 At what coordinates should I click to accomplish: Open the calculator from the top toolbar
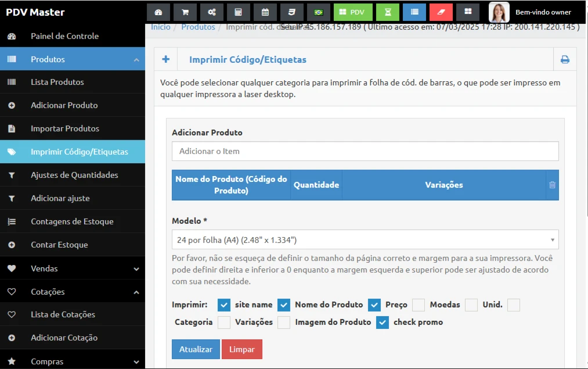pos(239,12)
